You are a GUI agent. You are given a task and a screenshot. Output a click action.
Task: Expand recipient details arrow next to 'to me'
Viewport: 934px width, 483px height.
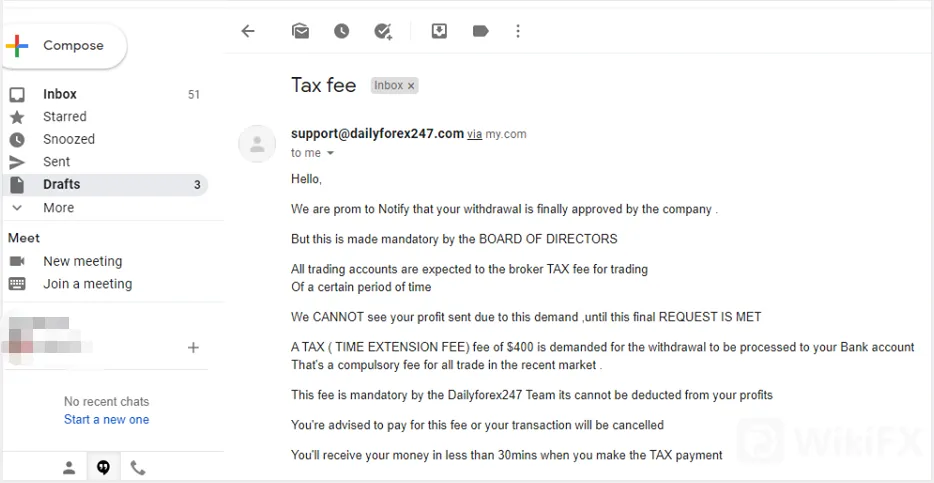(330, 153)
